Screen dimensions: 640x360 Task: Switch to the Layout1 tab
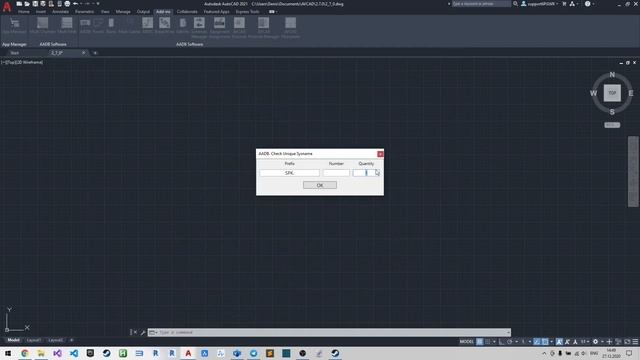coord(33,340)
